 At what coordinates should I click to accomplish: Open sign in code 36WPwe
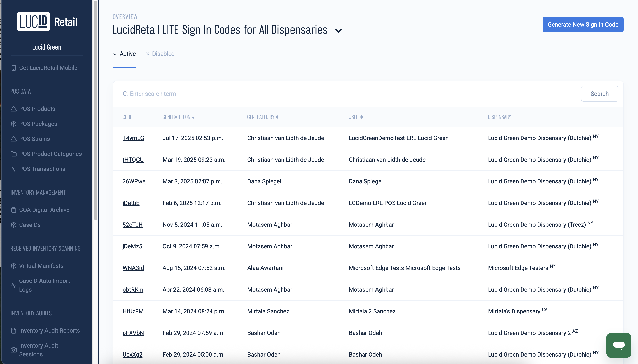pos(134,181)
